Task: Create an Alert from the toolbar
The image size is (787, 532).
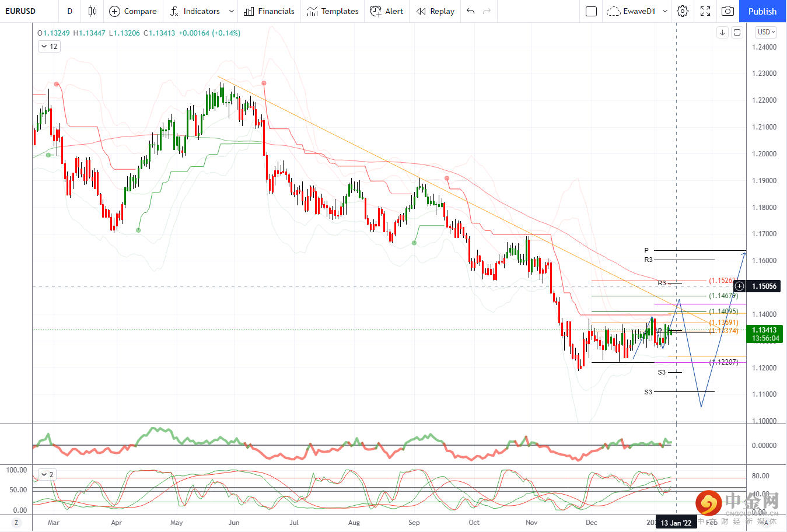Action: (387, 11)
